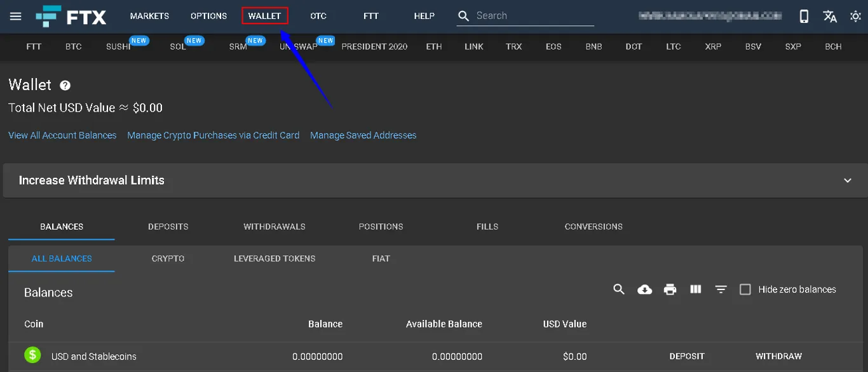Click the USD and Stablecoins row name
The width and height of the screenshot is (868, 372).
tap(94, 356)
